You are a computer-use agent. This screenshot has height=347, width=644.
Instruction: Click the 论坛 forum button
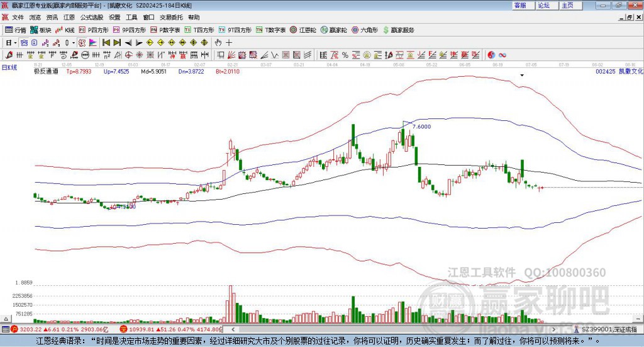click(x=547, y=5)
